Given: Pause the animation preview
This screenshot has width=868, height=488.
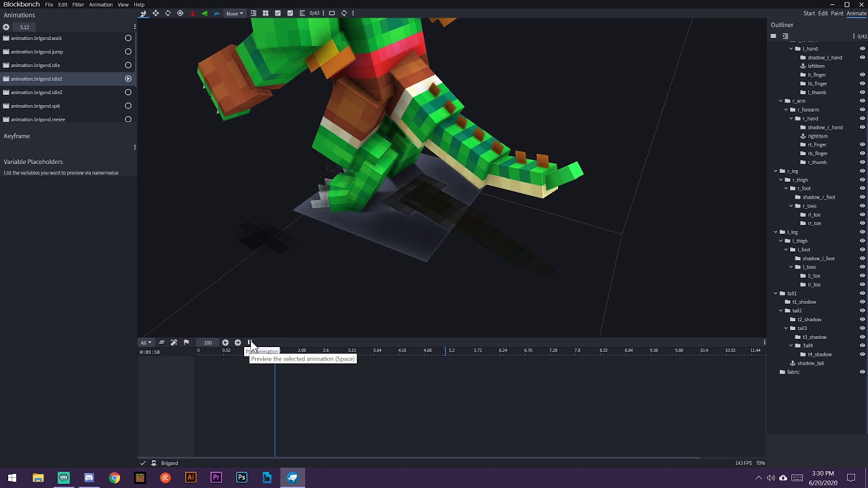Looking at the screenshot, I should 250,342.
